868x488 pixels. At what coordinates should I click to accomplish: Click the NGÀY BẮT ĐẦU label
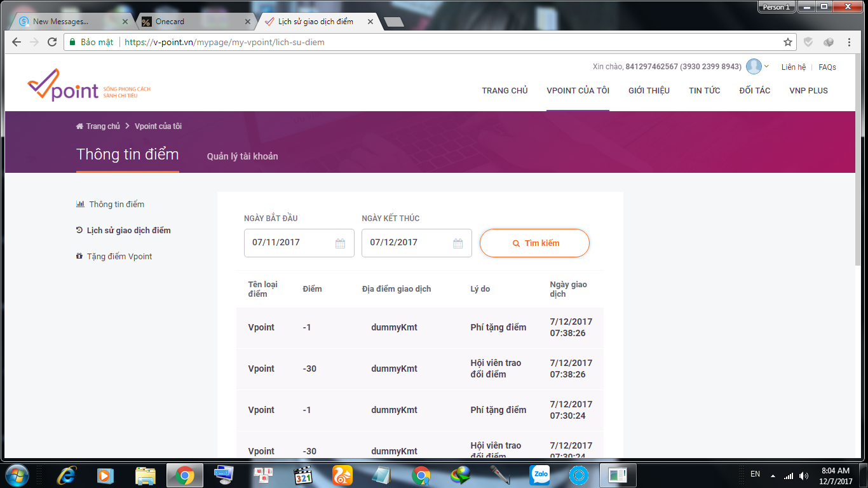click(x=271, y=219)
